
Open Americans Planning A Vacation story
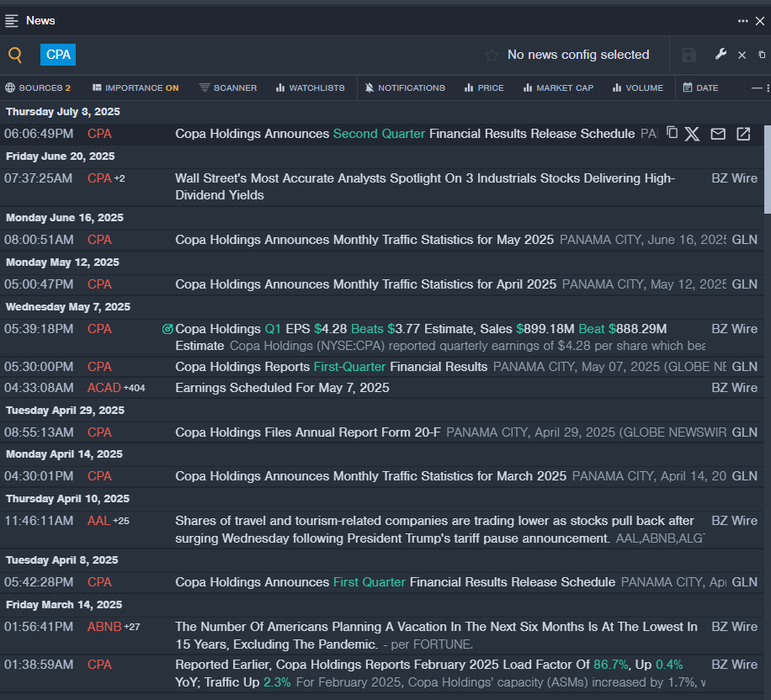click(436, 635)
